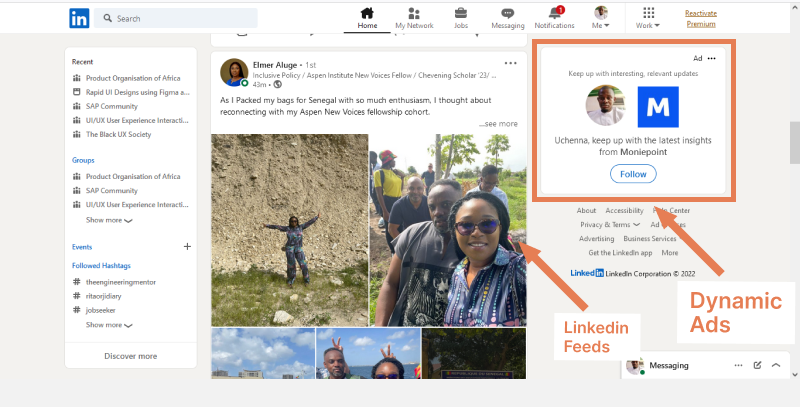
Task: Open the About footer link
Action: pyautogui.click(x=586, y=210)
